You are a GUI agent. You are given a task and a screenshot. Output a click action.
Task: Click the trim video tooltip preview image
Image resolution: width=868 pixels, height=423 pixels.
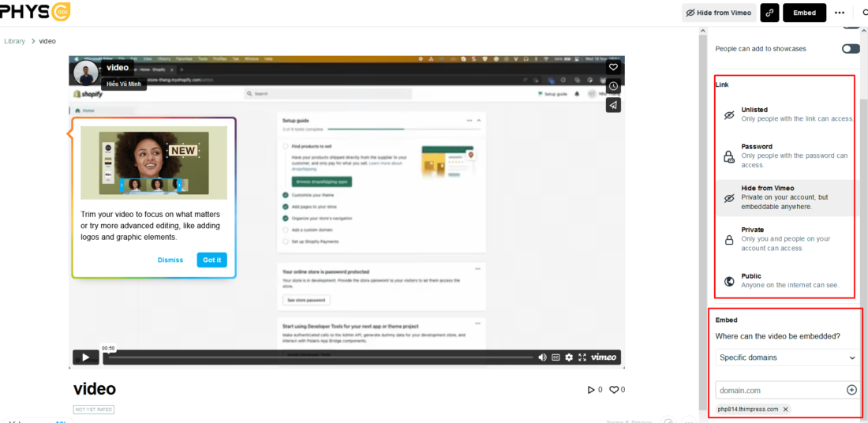click(154, 163)
